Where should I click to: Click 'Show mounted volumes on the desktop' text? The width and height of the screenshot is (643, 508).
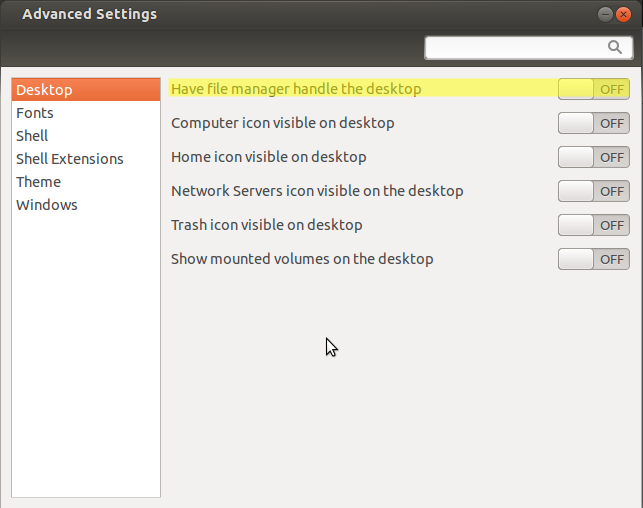(x=302, y=259)
